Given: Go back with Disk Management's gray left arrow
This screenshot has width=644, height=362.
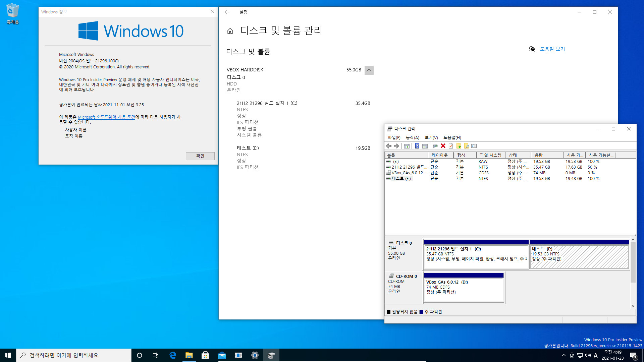Looking at the screenshot, I should point(389,146).
